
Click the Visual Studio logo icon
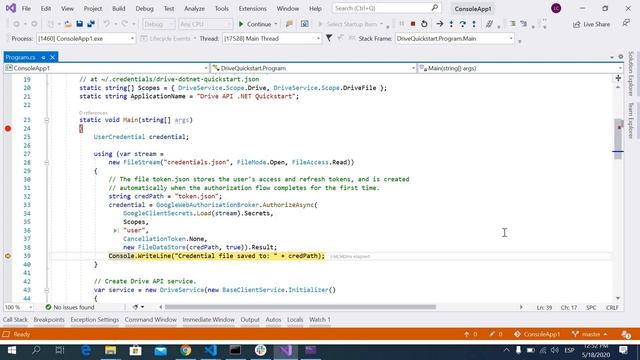coord(11,8)
